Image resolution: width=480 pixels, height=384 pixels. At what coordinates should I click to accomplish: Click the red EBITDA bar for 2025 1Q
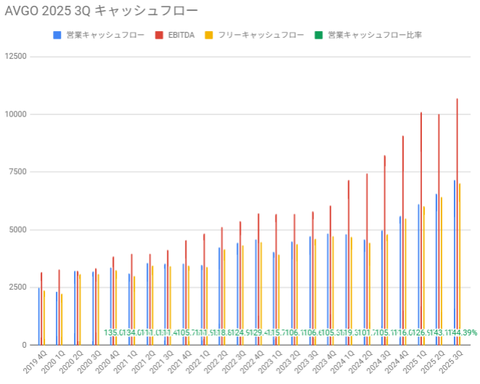(421, 229)
